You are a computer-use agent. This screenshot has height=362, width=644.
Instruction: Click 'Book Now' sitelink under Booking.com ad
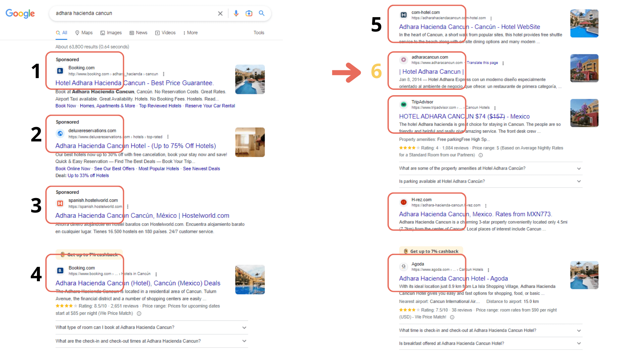pos(66,106)
